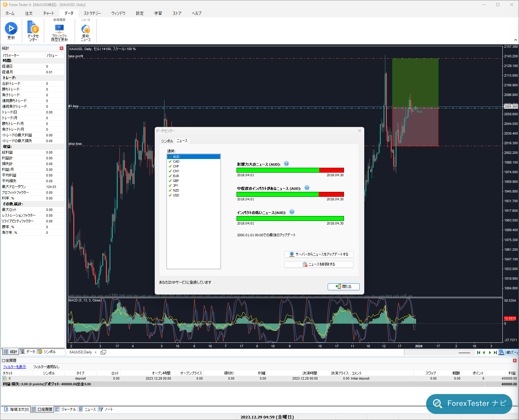519x420 pixels.
Task: Open the 注文 ribbon tab
Action: (x=29, y=13)
